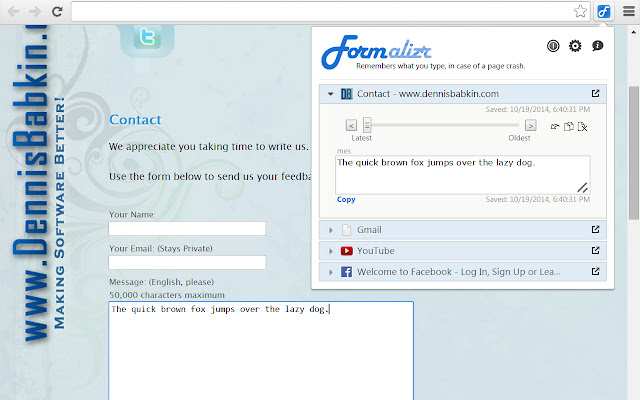Reload the page with refresh icon

[57, 11]
